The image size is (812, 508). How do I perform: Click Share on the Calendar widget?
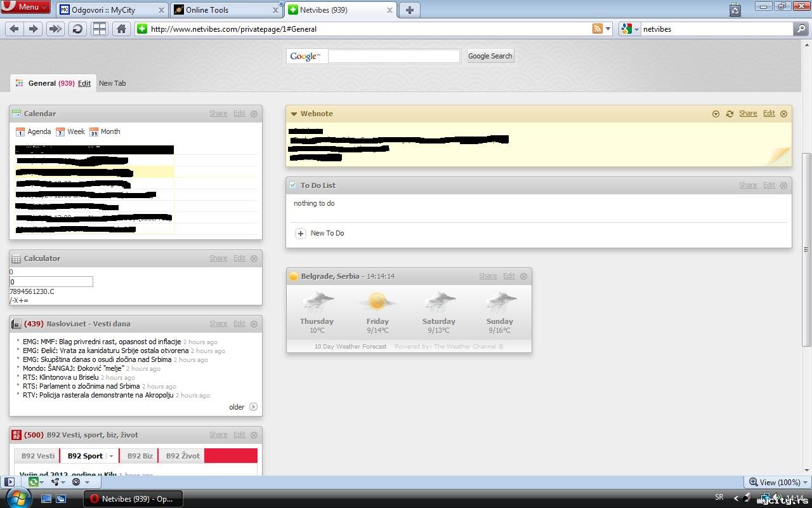218,114
